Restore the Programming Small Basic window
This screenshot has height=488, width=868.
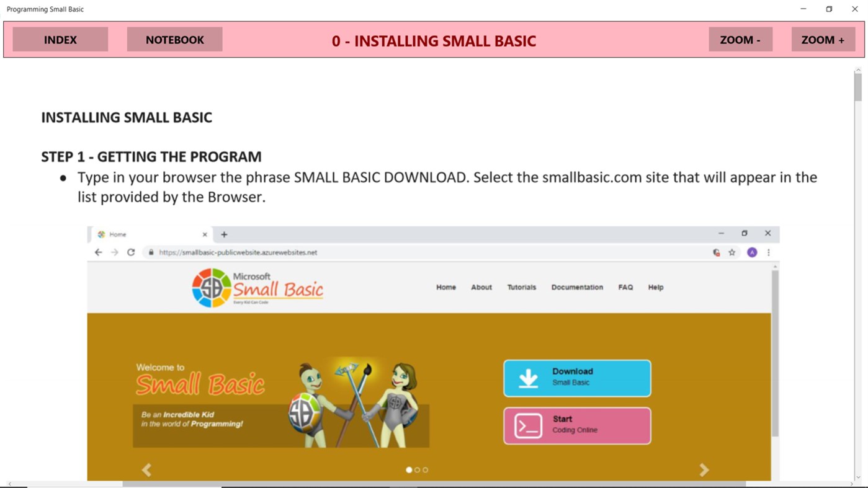coord(829,9)
